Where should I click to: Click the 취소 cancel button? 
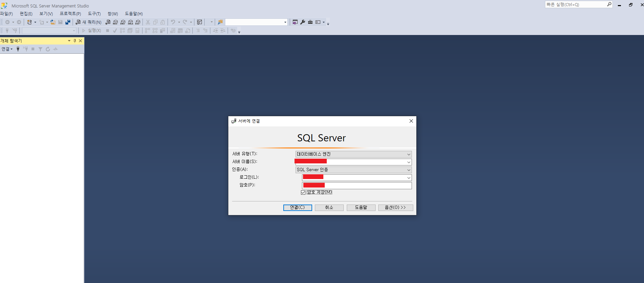[329, 208]
